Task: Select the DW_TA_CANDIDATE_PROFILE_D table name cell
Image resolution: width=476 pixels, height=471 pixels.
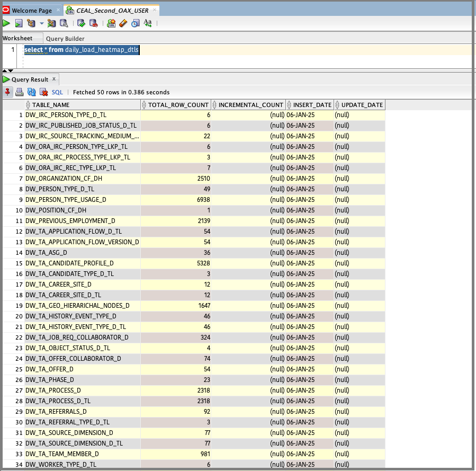Action: (69, 263)
